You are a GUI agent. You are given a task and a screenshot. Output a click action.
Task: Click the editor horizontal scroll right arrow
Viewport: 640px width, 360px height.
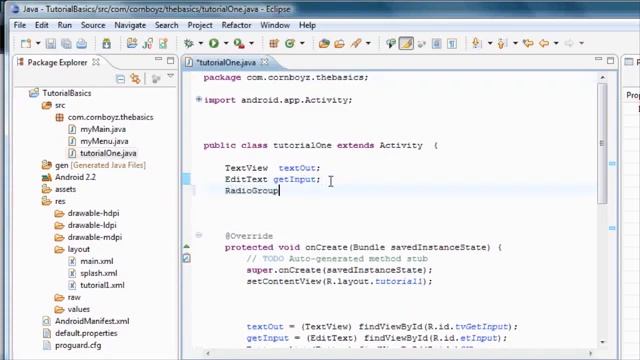point(591,353)
